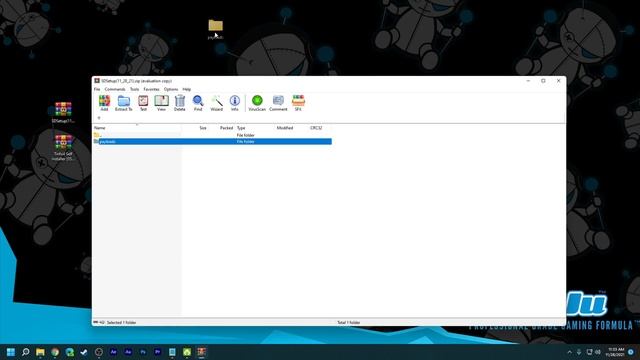Show archive Info
Screen dimensions: 640x360
click(x=235, y=103)
